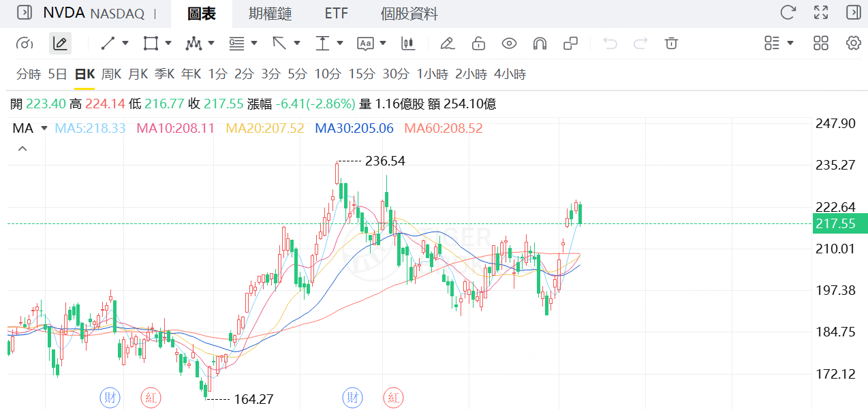Click the MA60:208.52 indicator label
Screen dimensions: 868x410
pyautogui.click(x=444, y=128)
